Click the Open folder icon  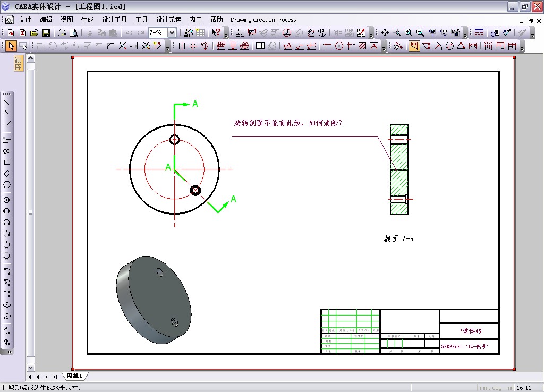coord(34,32)
